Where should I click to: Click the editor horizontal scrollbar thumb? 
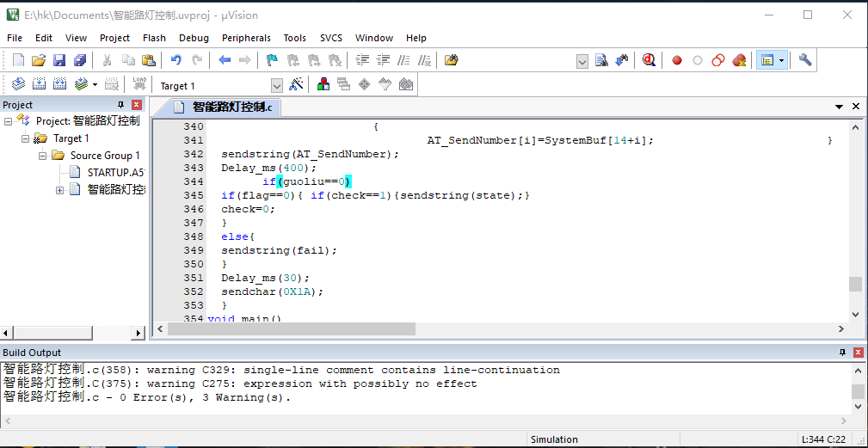pyautogui.click(x=311, y=329)
